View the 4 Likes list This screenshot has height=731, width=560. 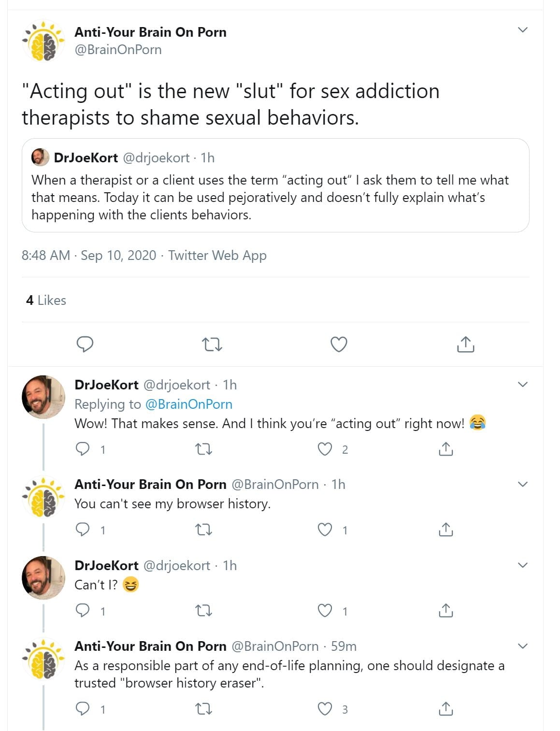46,301
